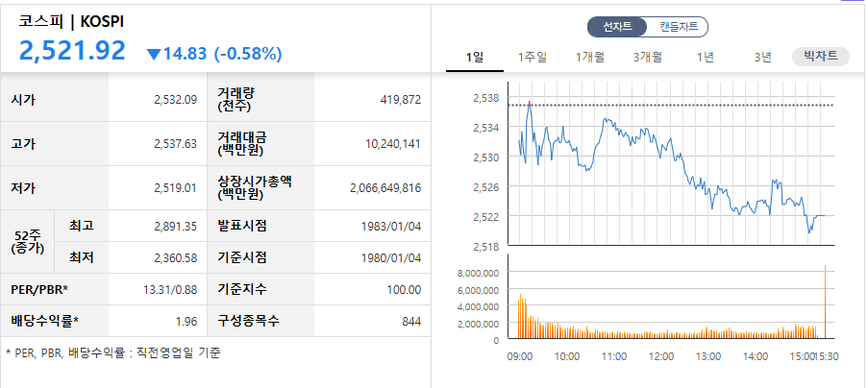
Task: Click the market cap value 2,066,649,816
Action: (x=385, y=188)
